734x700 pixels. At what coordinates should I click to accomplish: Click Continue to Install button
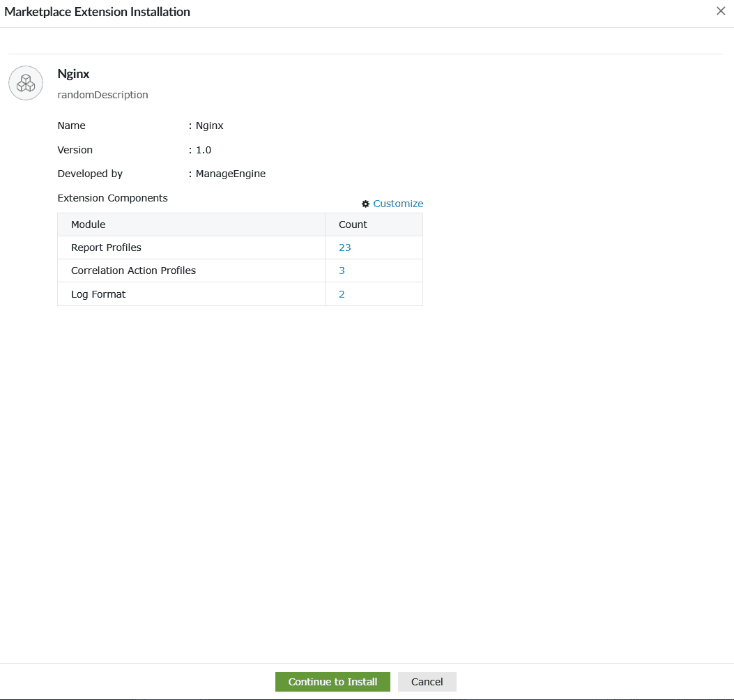pyautogui.click(x=332, y=682)
